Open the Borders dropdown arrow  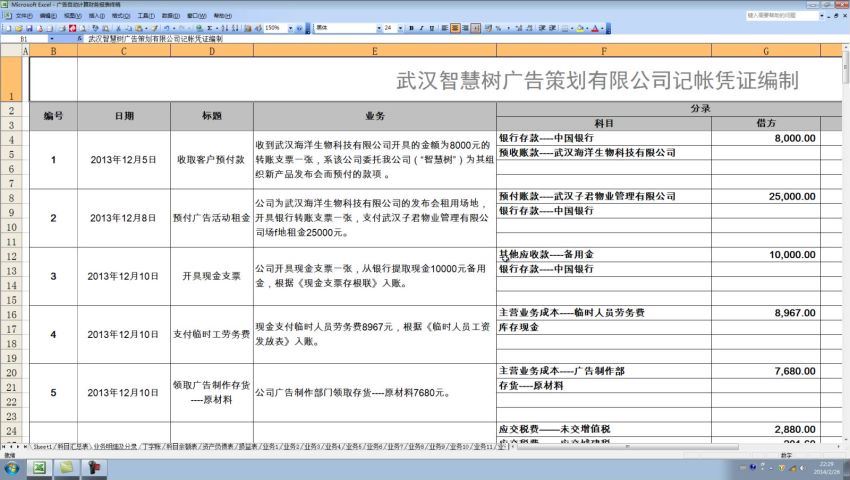(572, 28)
